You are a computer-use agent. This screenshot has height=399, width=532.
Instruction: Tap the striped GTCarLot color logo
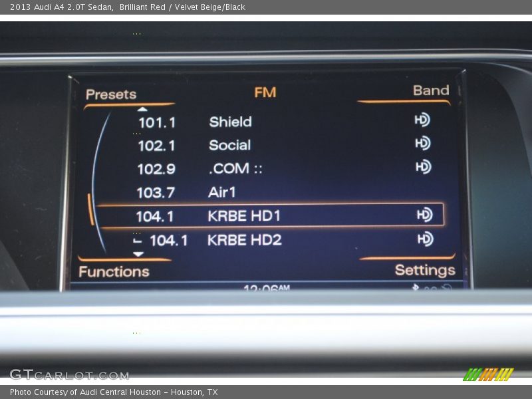pyautogui.click(x=488, y=374)
